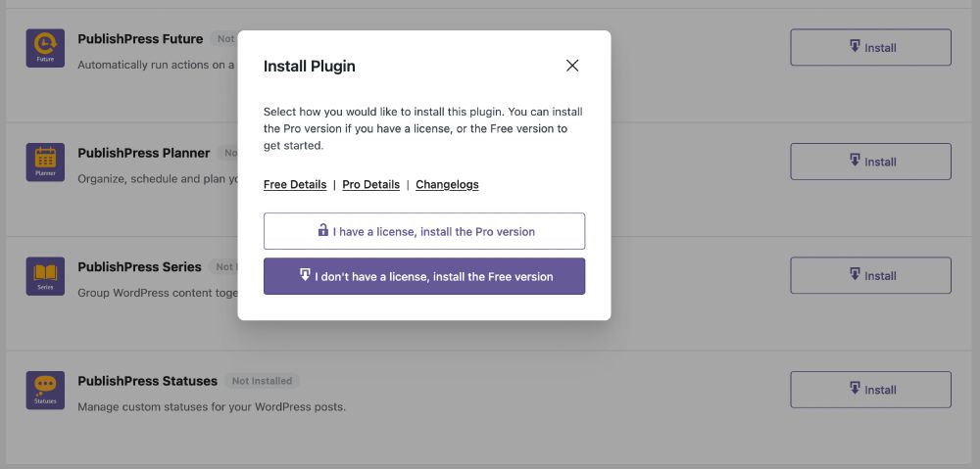The height and width of the screenshot is (469, 980).
Task: Click the PublishPress Series book icon
Action: point(45,276)
